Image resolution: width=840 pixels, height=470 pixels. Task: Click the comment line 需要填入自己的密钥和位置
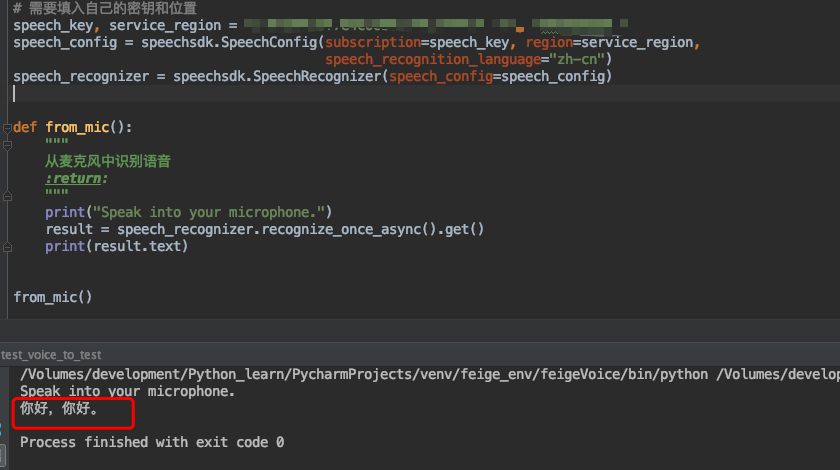(105, 8)
